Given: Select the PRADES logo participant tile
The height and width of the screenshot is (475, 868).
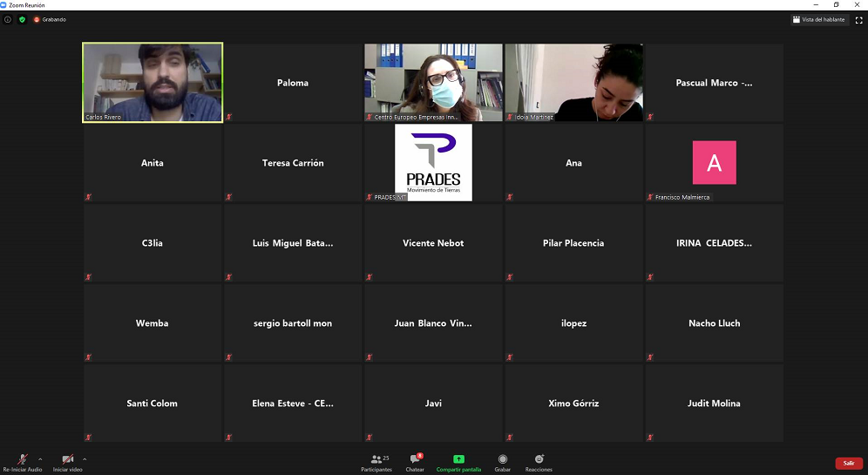Looking at the screenshot, I should (x=433, y=162).
